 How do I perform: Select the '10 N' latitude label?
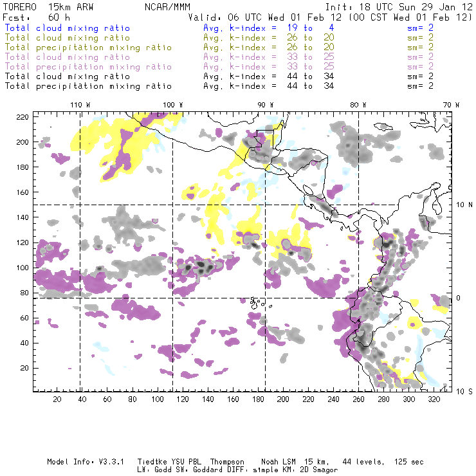click(x=464, y=205)
